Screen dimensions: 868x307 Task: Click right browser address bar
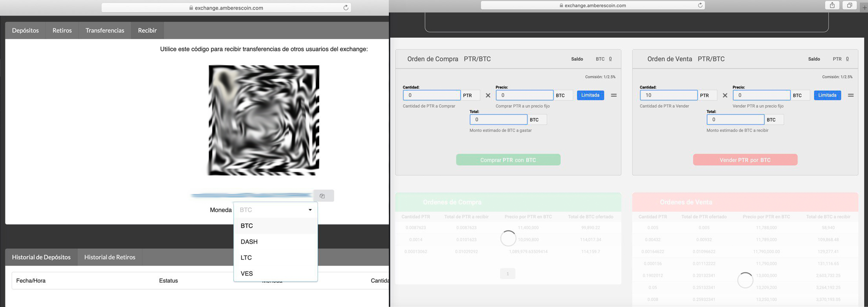coord(593,5)
